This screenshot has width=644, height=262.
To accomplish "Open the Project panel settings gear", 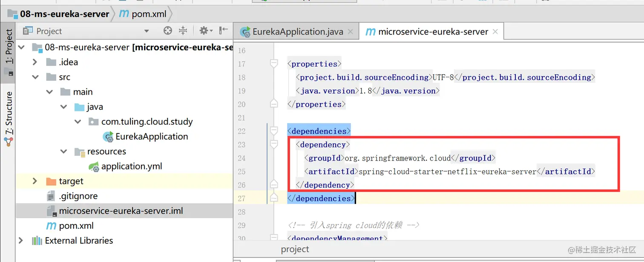I will tap(206, 31).
